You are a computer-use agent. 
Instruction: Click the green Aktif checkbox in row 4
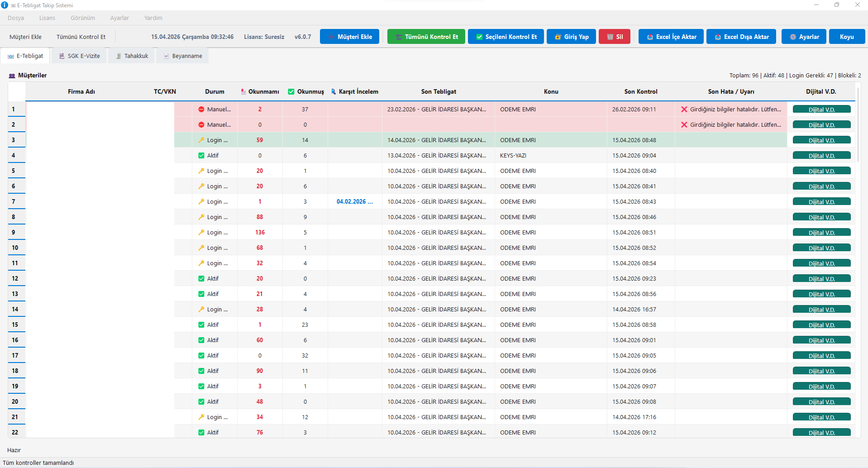tap(201, 156)
